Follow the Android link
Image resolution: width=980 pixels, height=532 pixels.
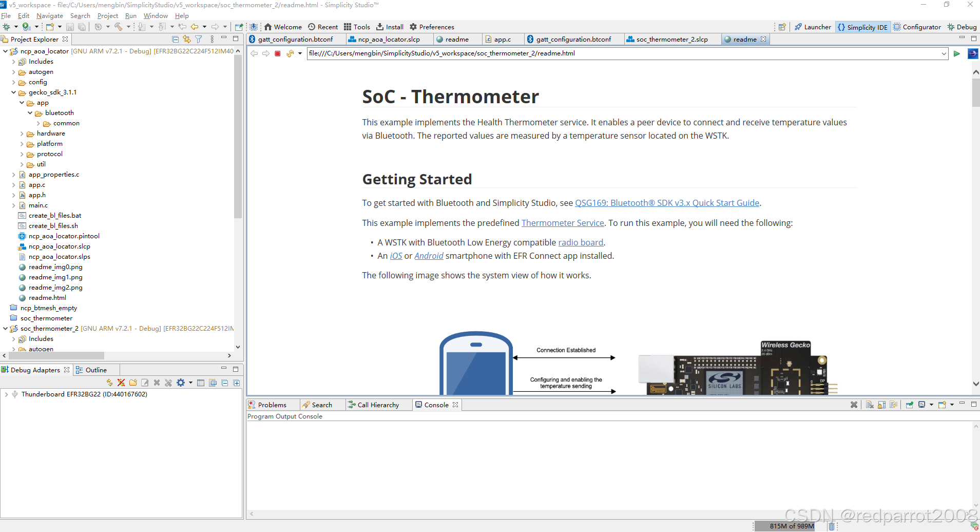tap(429, 256)
